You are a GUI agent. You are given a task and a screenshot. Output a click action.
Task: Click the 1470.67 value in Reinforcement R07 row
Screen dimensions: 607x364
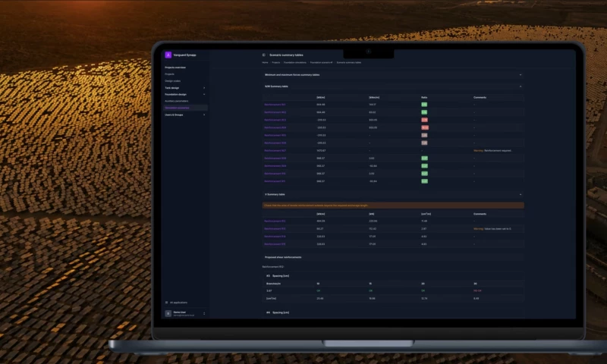pyautogui.click(x=321, y=150)
